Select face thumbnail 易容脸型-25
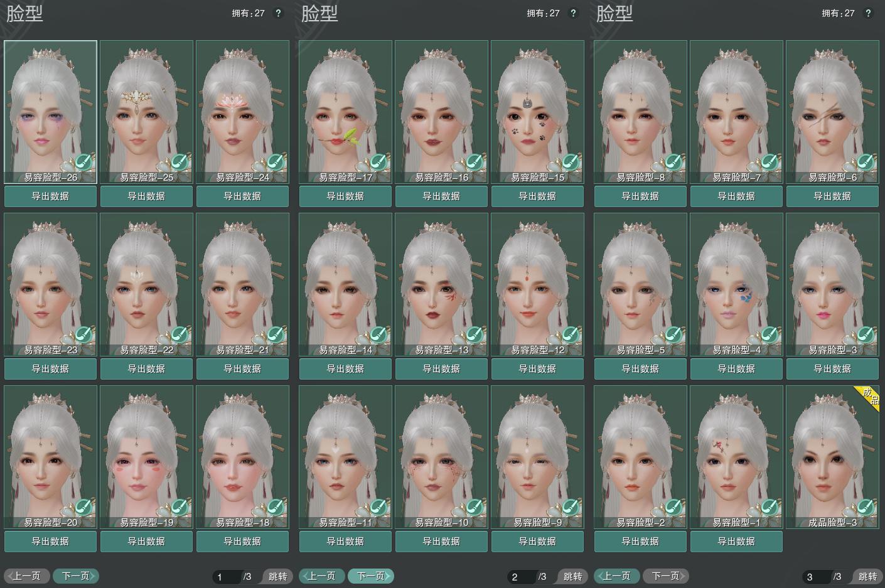This screenshot has width=885, height=588. [146, 107]
